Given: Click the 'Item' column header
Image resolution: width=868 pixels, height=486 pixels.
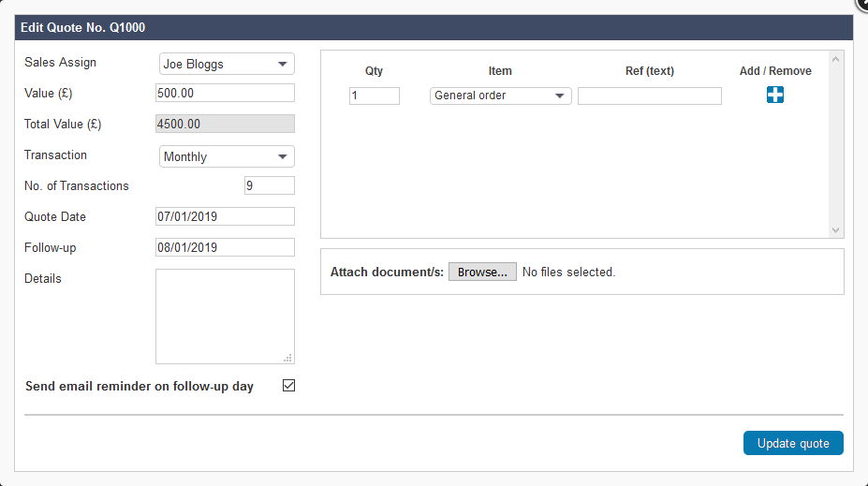Looking at the screenshot, I should click(x=500, y=71).
